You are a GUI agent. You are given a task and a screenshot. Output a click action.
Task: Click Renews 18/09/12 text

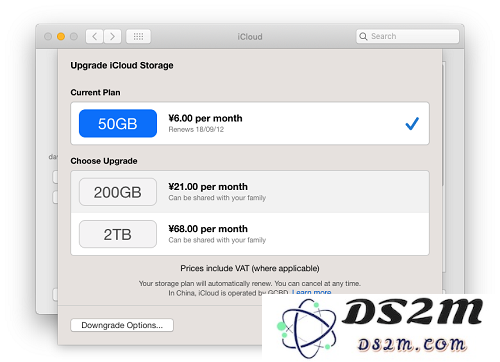[196, 129]
